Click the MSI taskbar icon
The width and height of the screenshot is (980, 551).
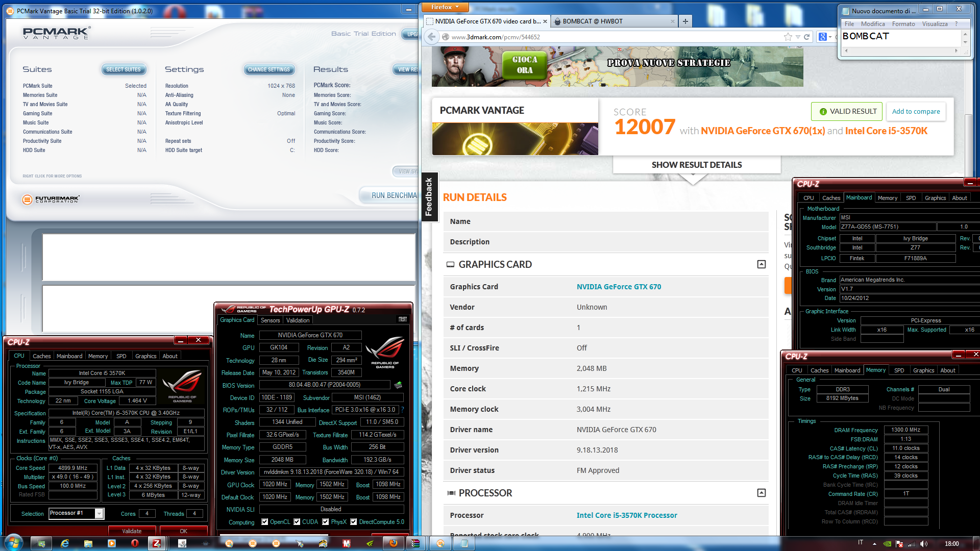click(347, 543)
